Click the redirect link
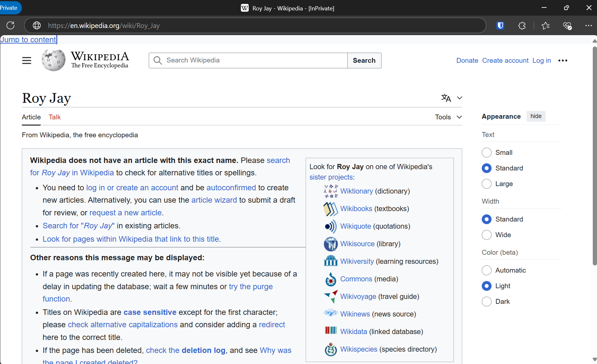 272,325
